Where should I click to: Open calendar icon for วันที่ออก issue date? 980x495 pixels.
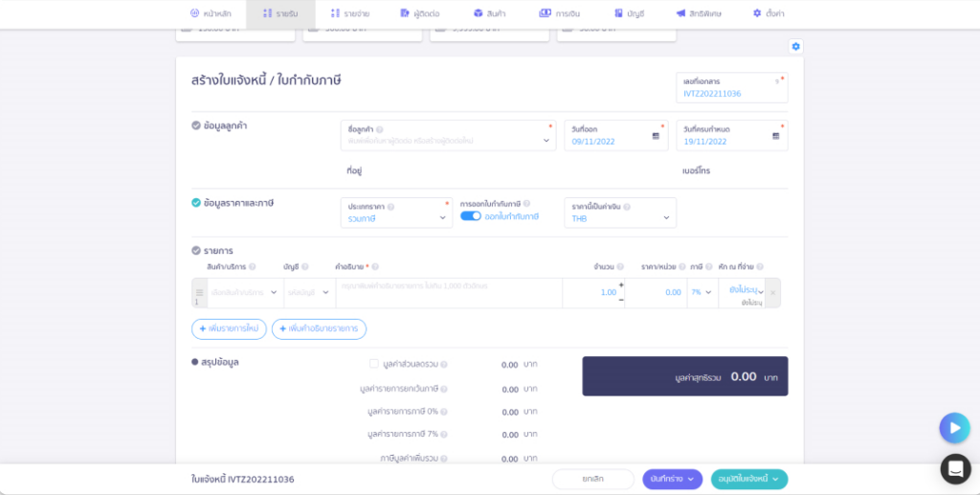pos(656,136)
